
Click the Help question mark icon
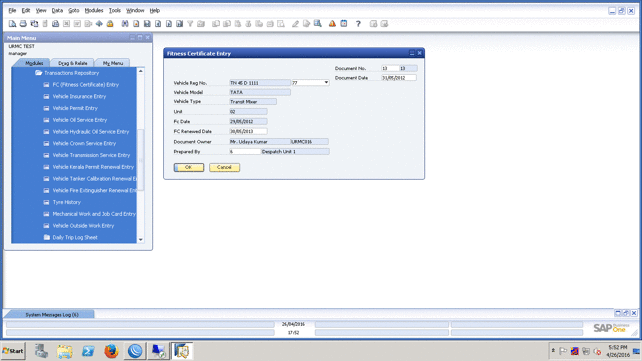coord(358,24)
